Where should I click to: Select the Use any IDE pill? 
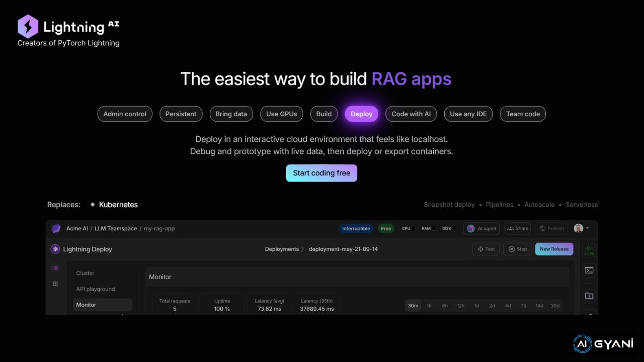tap(468, 114)
